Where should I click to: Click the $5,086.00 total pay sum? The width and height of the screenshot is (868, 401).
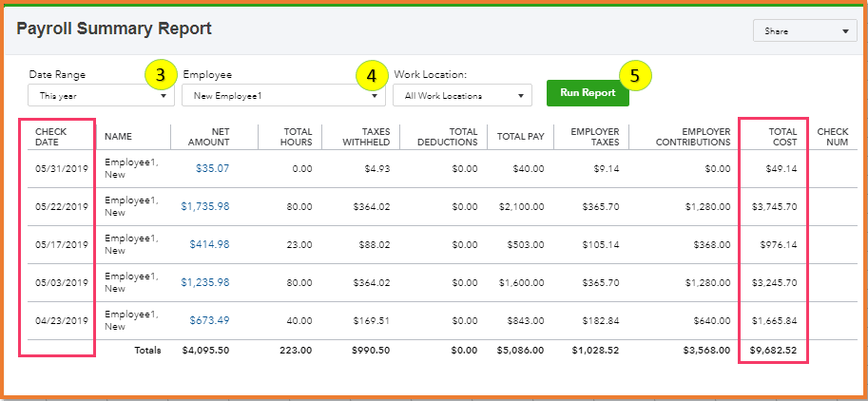pos(520,351)
